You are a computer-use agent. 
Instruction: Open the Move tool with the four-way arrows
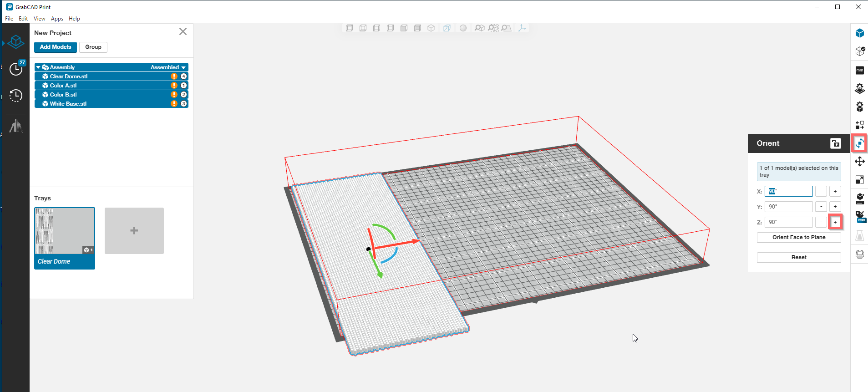859,162
